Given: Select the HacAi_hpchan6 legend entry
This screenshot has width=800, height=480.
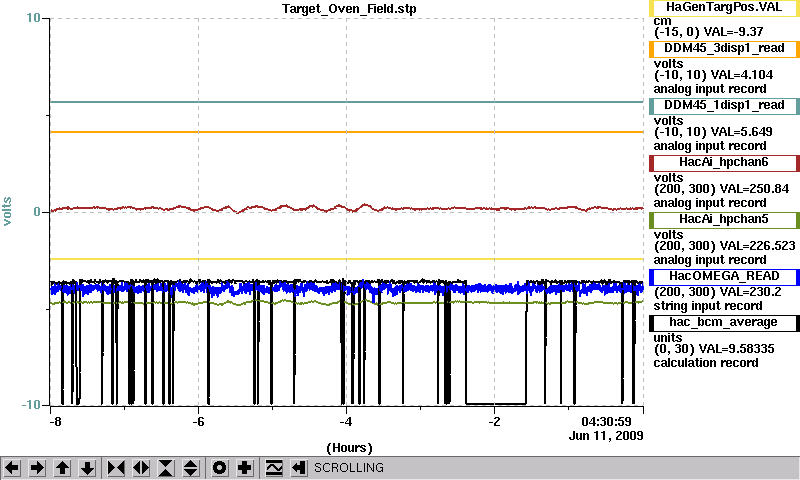Looking at the screenshot, I should (x=724, y=163).
